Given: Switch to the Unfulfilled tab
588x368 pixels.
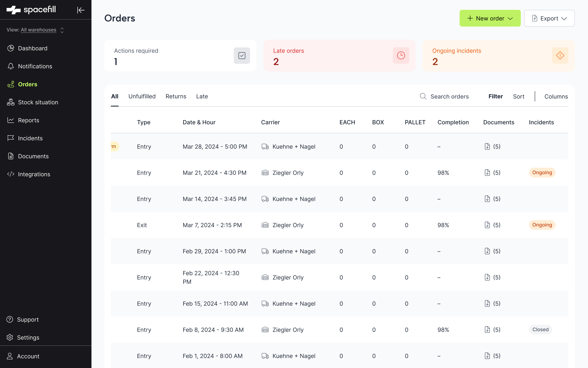Looking at the screenshot, I should point(142,96).
